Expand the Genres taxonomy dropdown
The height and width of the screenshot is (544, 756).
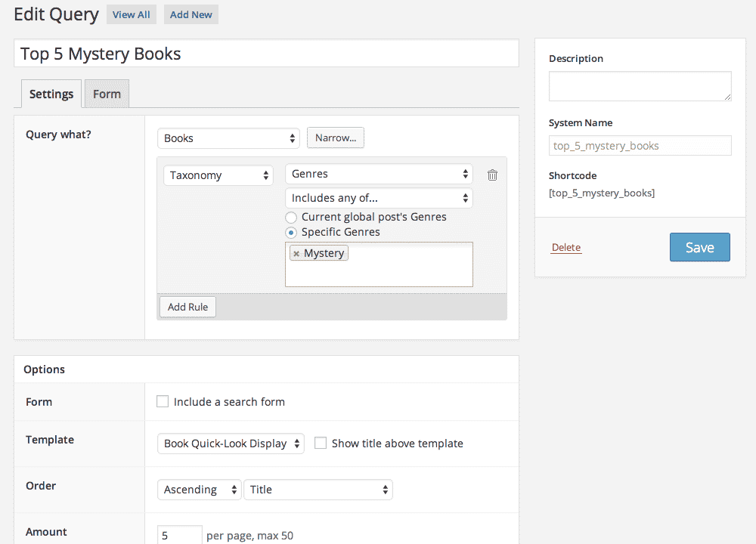(x=379, y=174)
